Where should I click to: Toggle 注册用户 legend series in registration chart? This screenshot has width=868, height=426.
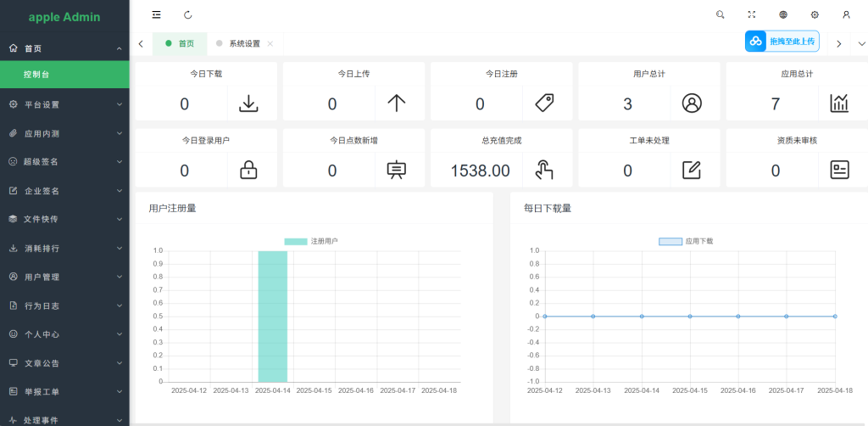310,242
